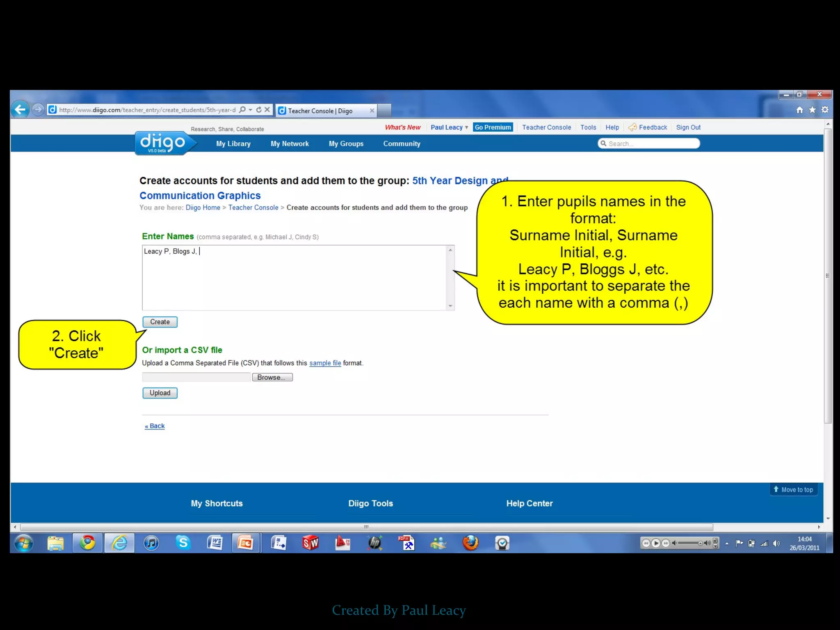Select the Teacher Console | Diigo tab
840x630 pixels.
pos(326,111)
